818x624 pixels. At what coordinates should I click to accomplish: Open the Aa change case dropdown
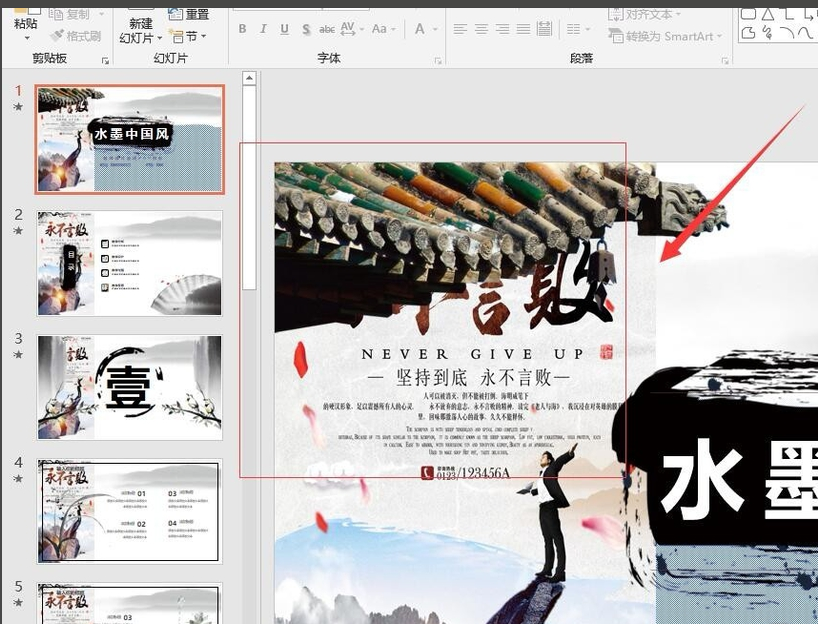381,28
